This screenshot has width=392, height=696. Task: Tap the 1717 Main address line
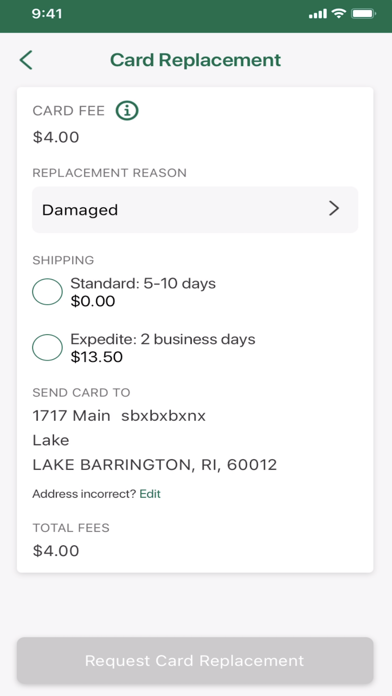[x=119, y=416]
